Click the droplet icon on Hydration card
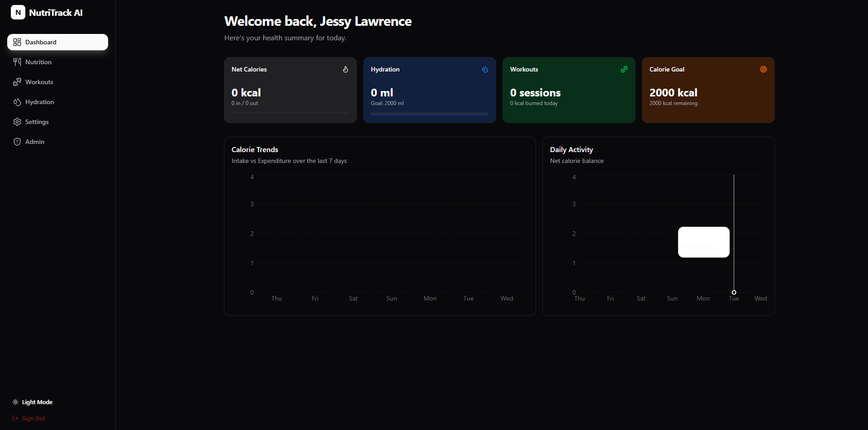The width and height of the screenshot is (868, 430). click(x=485, y=69)
